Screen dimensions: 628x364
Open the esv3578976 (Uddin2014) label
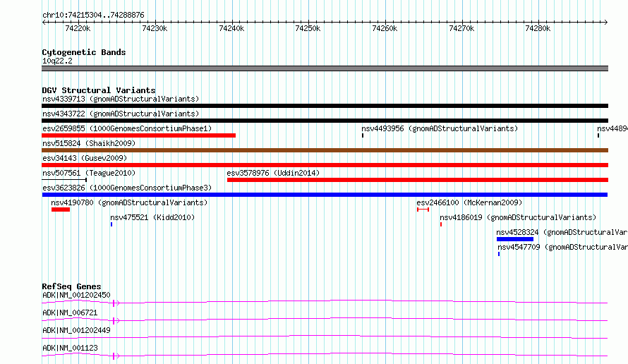click(x=273, y=173)
